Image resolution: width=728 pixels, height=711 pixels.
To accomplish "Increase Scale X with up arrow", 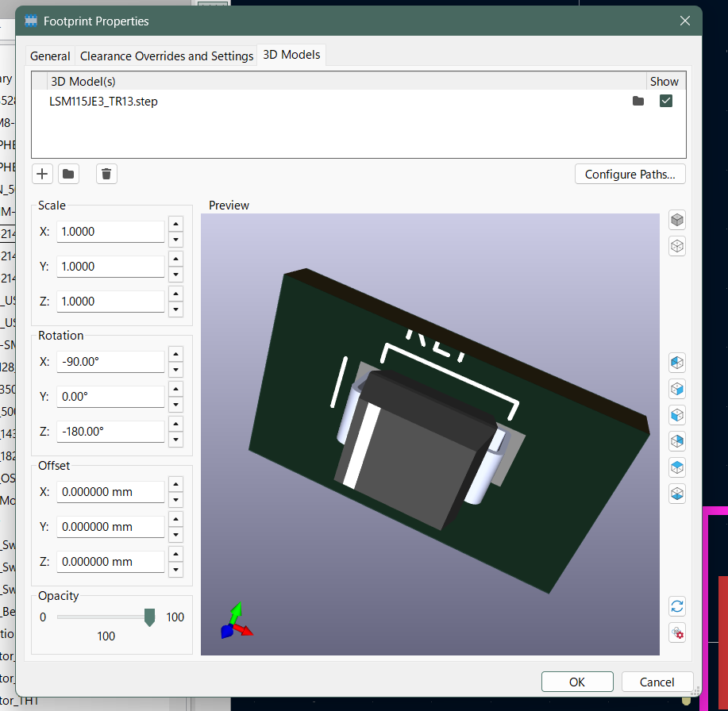I will point(176,225).
